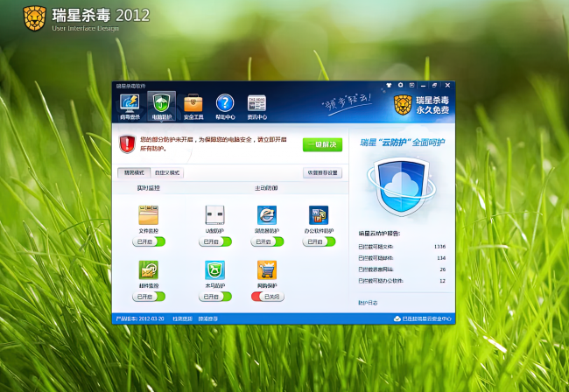This screenshot has width=569, height=392.
Task: Click the file monitoring icon
Action: [148, 215]
